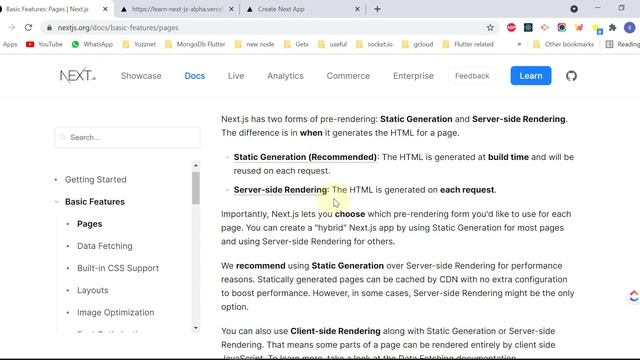Open Docs in the site navigation
The width and height of the screenshot is (640, 360).
pos(195,76)
